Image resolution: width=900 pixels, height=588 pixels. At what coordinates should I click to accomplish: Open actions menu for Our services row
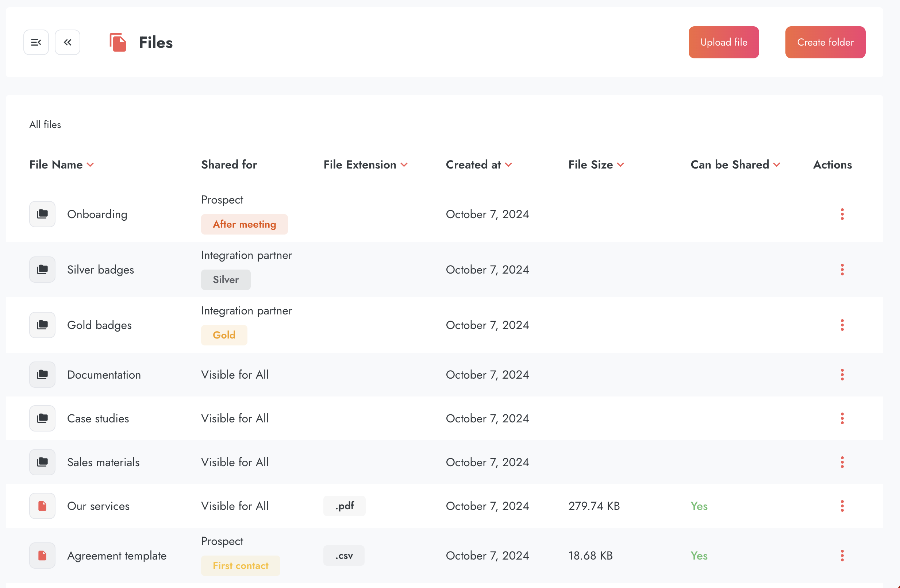point(842,506)
